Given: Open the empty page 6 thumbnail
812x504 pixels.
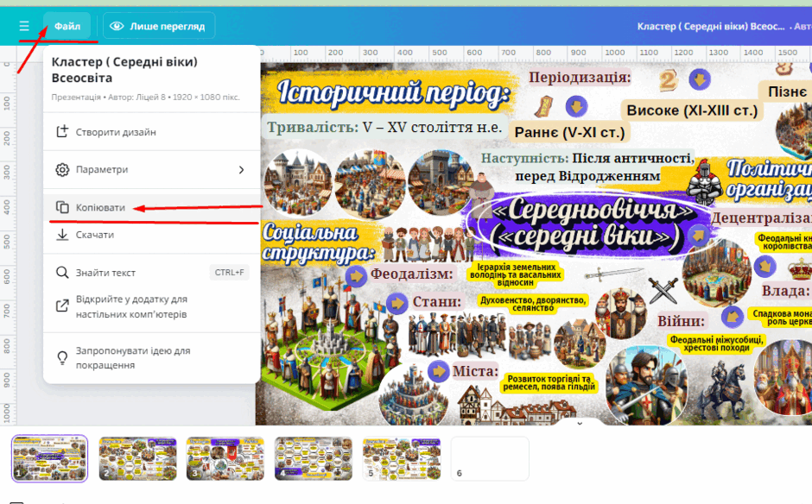Looking at the screenshot, I should (490, 458).
